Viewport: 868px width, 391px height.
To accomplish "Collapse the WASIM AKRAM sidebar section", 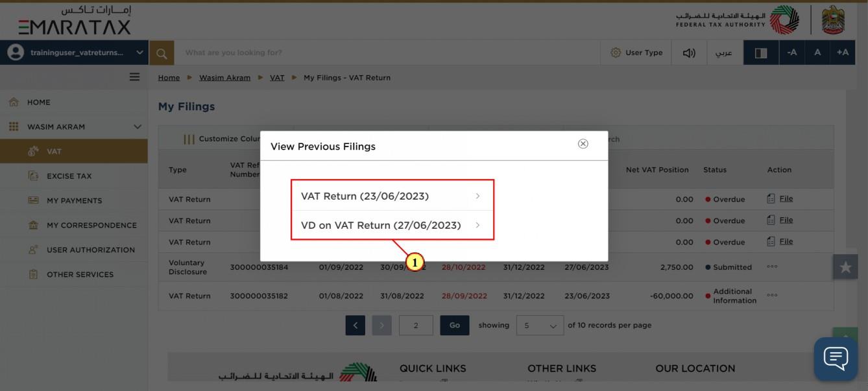I will [137, 127].
